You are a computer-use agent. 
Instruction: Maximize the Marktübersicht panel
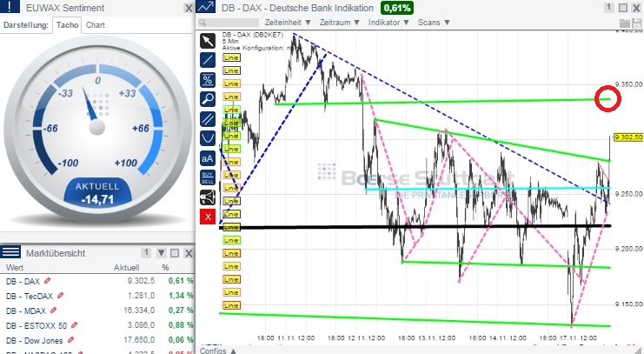coord(175,253)
